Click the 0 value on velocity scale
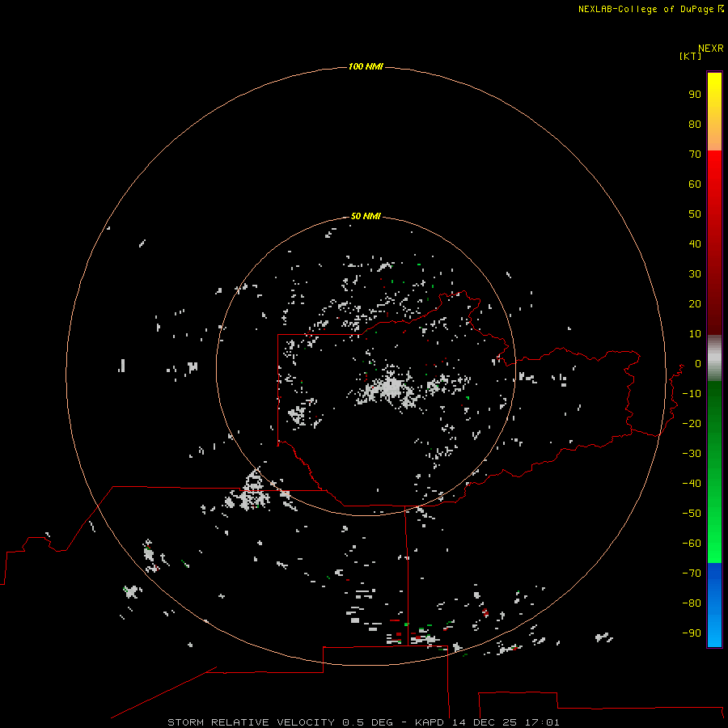The width and height of the screenshot is (728, 728). click(x=698, y=363)
